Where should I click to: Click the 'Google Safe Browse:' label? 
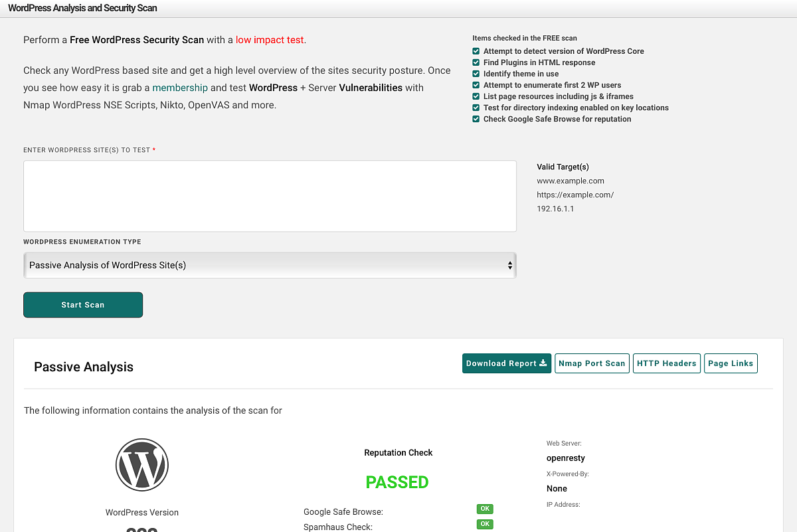(343, 511)
